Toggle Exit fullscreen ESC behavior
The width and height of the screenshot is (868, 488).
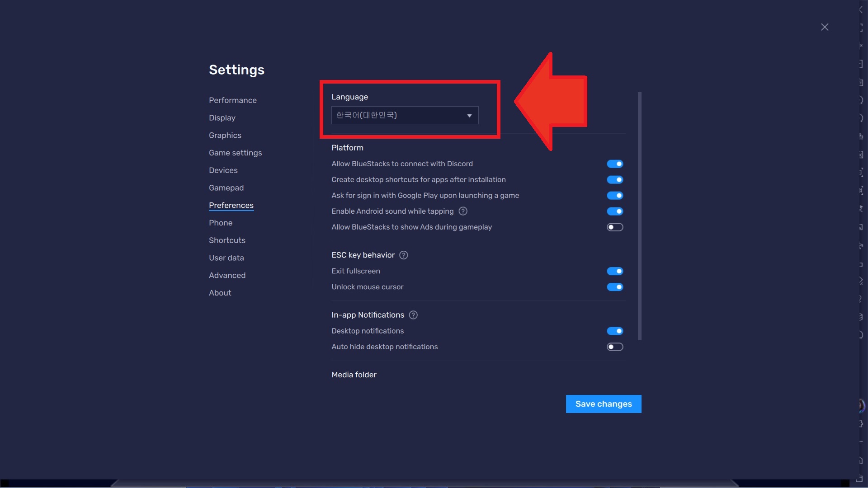pos(615,271)
